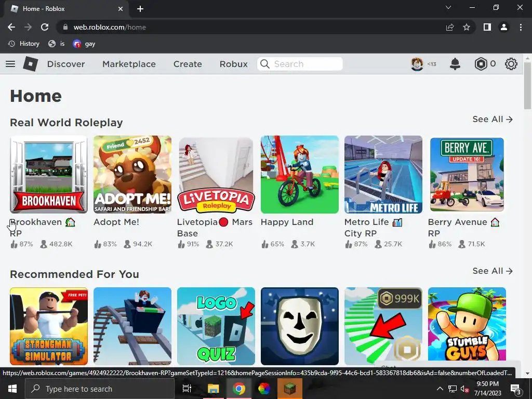Open the Create section
Screen dimensions: 532x399
pyautogui.click(x=188, y=64)
